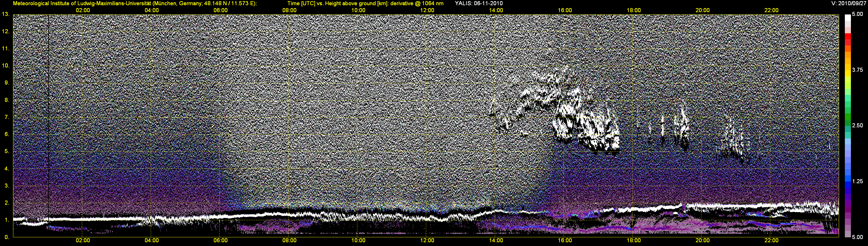The width and height of the screenshot is (868, 246).
Task: Click the 10. height axis label
Action: [5, 65]
